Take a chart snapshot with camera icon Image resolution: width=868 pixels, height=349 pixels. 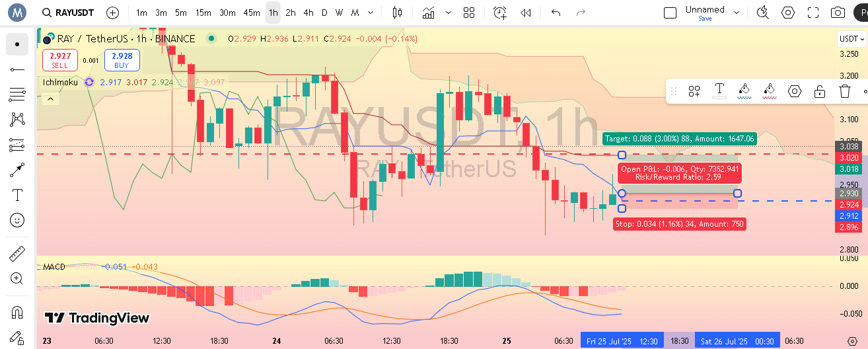coord(838,13)
